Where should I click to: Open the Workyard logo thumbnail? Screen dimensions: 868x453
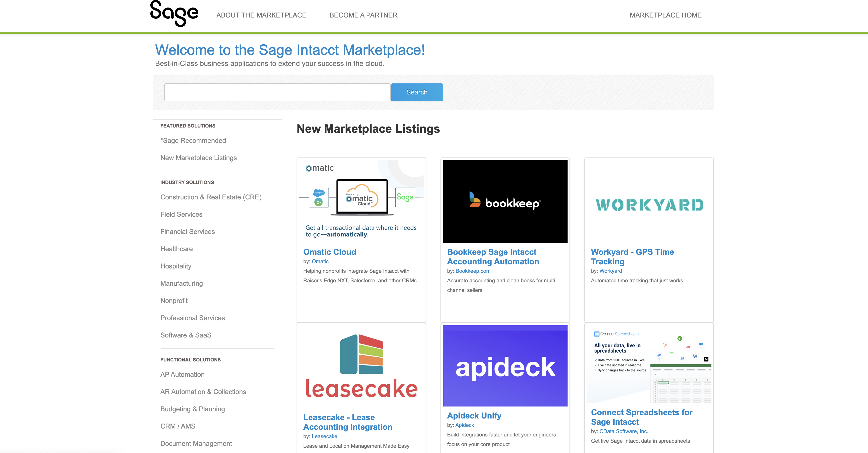coord(649,201)
